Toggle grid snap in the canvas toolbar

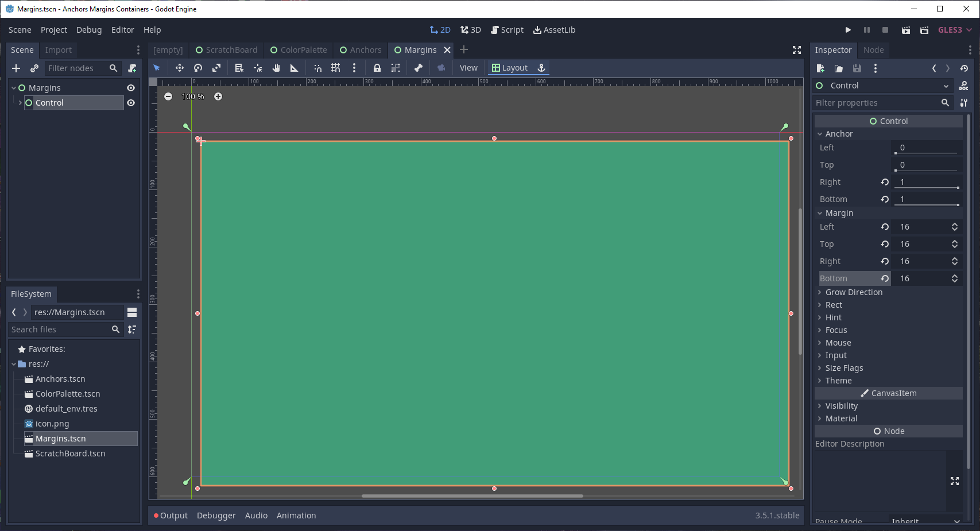pyautogui.click(x=336, y=68)
